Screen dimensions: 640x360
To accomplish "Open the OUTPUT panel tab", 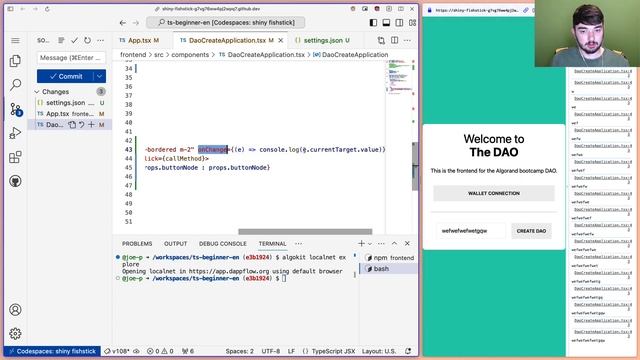I will click(176, 244).
